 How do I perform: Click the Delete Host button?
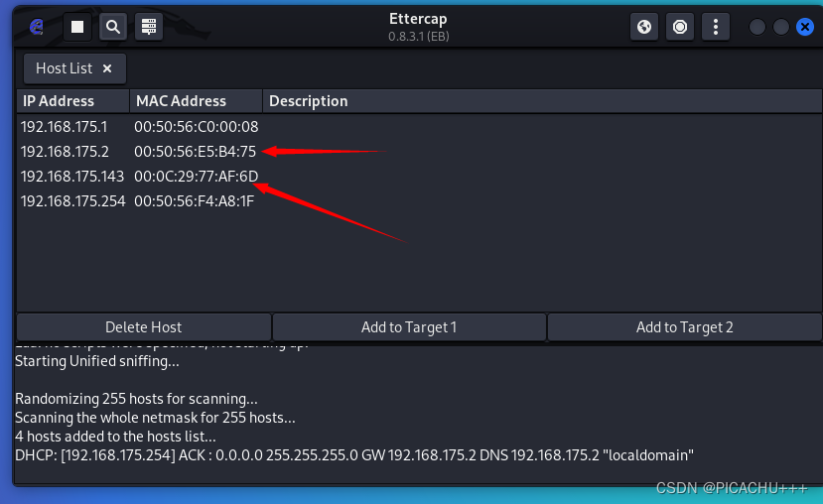[143, 327]
